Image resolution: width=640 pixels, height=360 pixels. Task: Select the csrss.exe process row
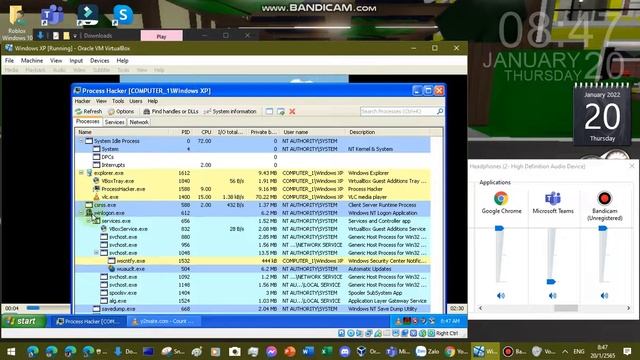253,205
